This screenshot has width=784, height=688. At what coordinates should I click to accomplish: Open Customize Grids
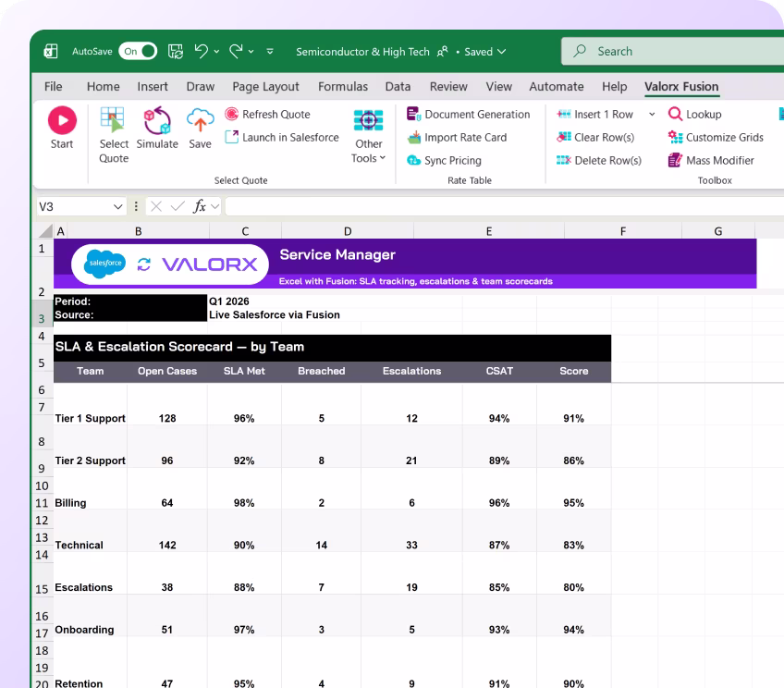tap(716, 137)
